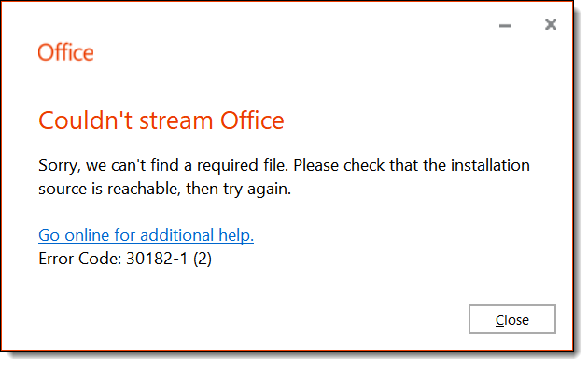Click the error code number 30182-1
The height and width of the screenshot is (366, 588).
pyautogui.click(x=157, y=259)
